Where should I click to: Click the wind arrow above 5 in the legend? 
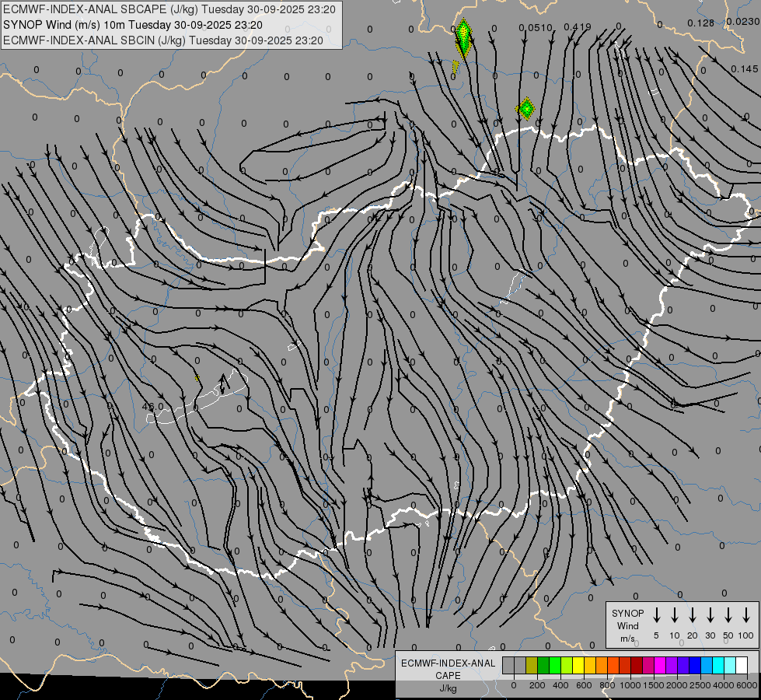coord(657,615)
